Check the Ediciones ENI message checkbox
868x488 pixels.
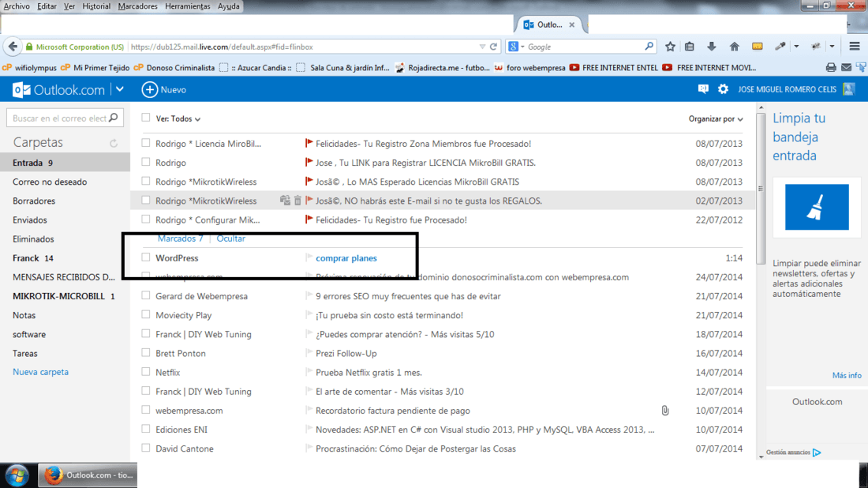(146, 429)
